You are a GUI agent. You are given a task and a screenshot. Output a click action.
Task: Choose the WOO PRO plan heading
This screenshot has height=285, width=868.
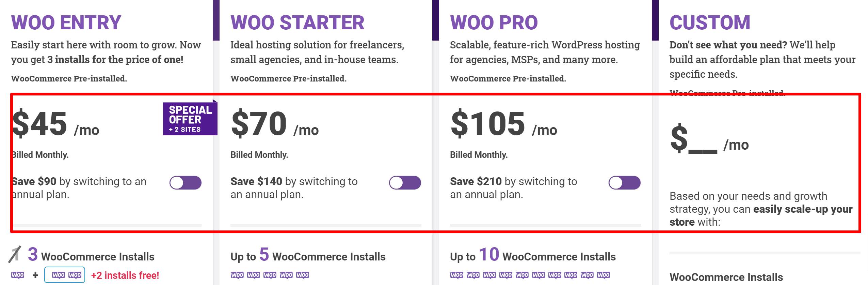(x=494, y=23)
